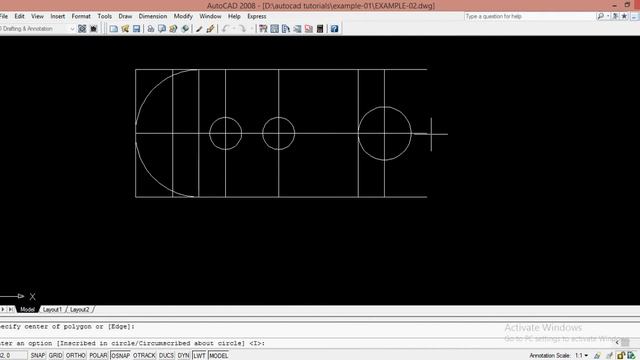Open the Help menu
640x360 pixels.
coord(234,16)
